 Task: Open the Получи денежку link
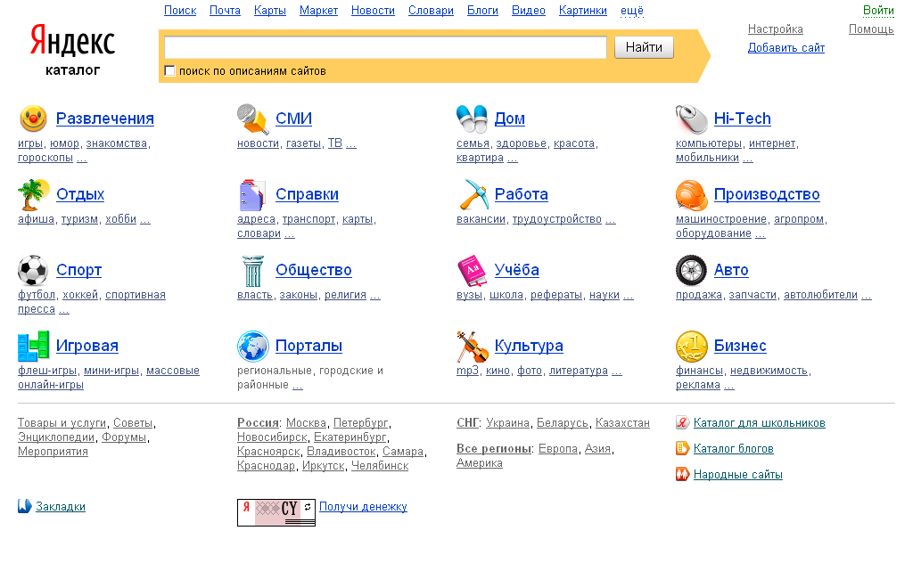click(363, 507)
